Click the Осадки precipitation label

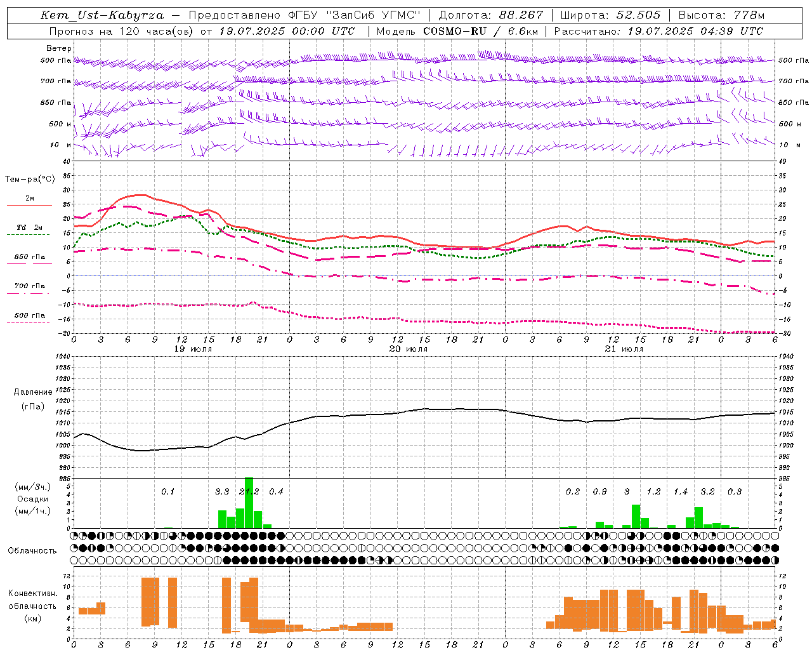coord(33,499)
